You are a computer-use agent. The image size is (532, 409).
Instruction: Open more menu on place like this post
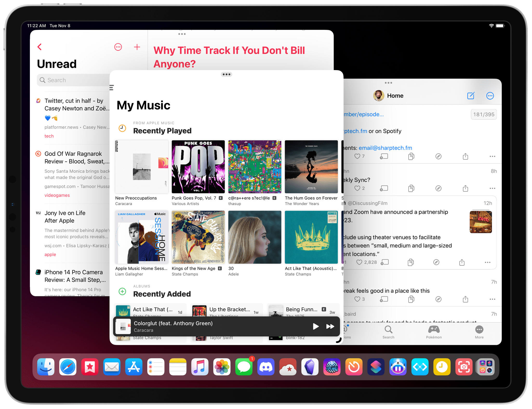[492, 299]
